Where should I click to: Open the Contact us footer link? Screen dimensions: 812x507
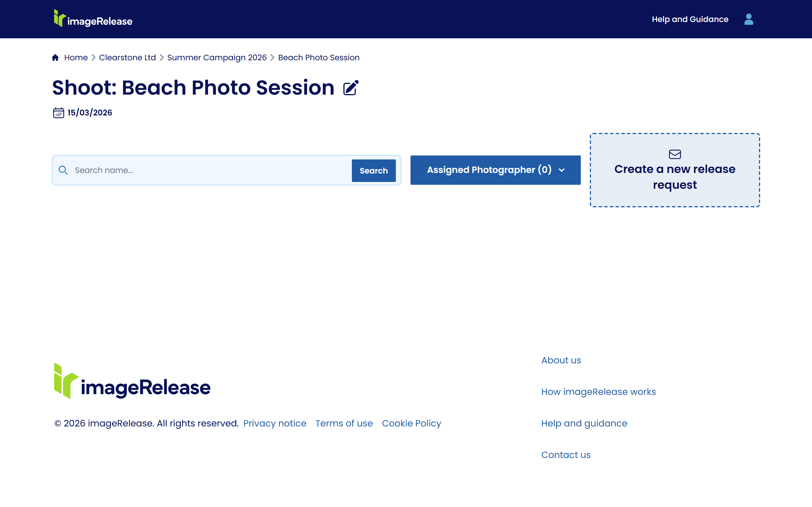click(566, 455)
